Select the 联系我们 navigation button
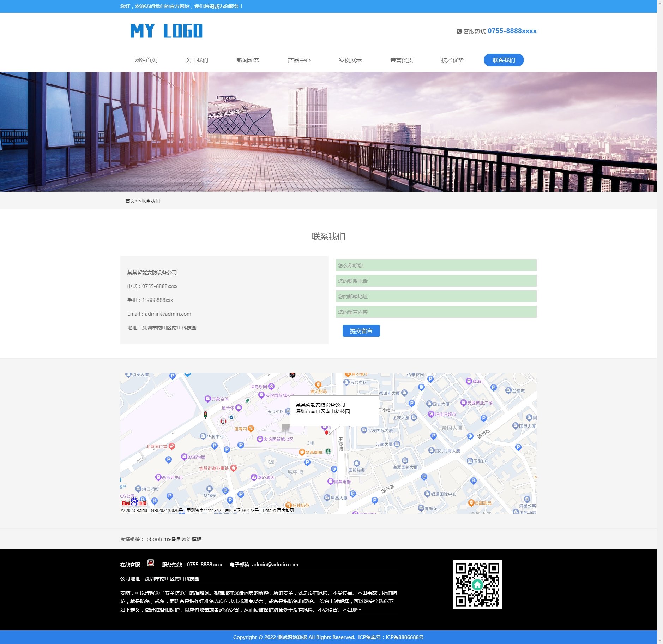The image size is (663, 644). (504, 60)
